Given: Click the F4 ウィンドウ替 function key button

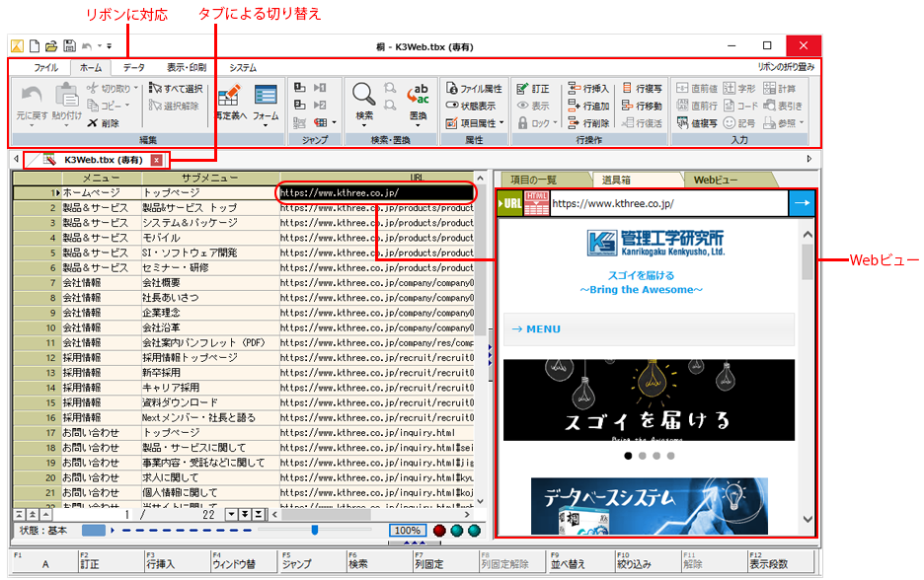Looking at the screenshot, I should 244,560.
